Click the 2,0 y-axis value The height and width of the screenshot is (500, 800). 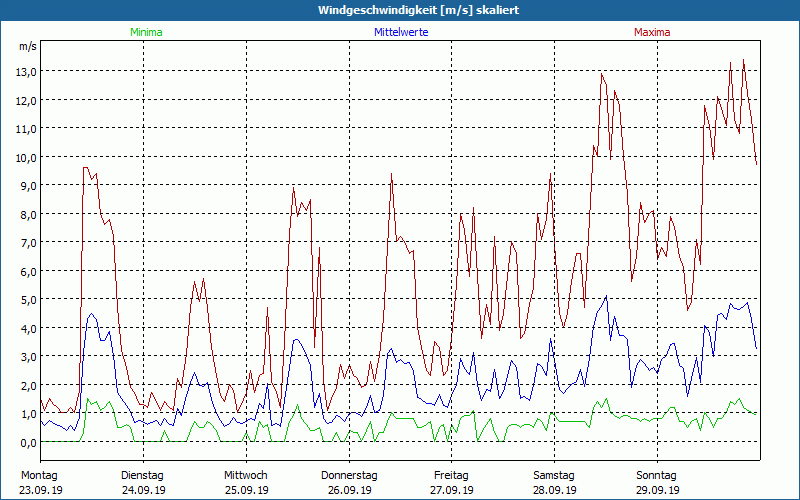coord(28,386)
